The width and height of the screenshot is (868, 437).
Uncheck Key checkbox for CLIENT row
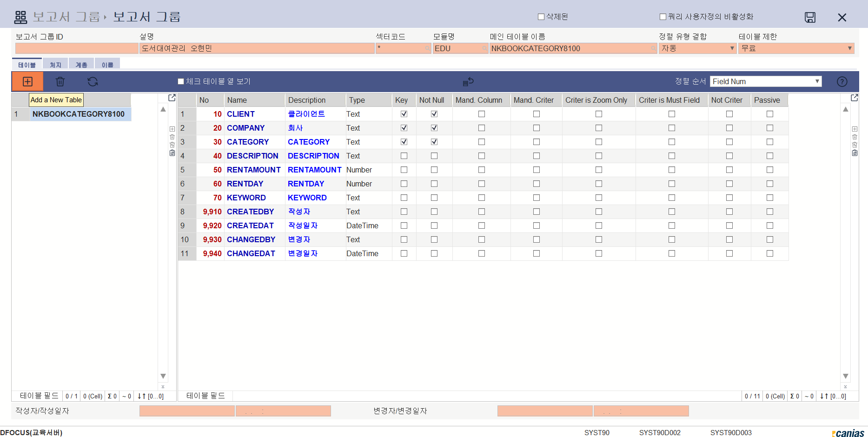point(404,114)
